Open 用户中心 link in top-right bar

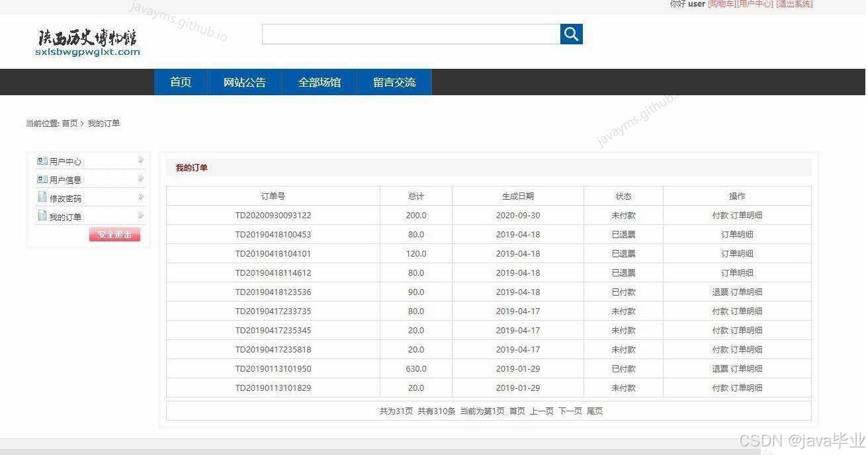(755, 4)
